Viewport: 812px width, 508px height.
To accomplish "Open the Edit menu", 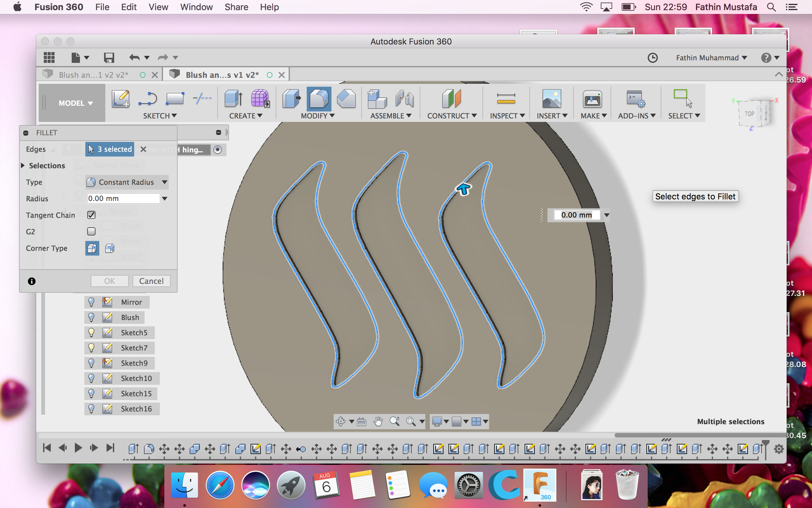I will 129,7.
